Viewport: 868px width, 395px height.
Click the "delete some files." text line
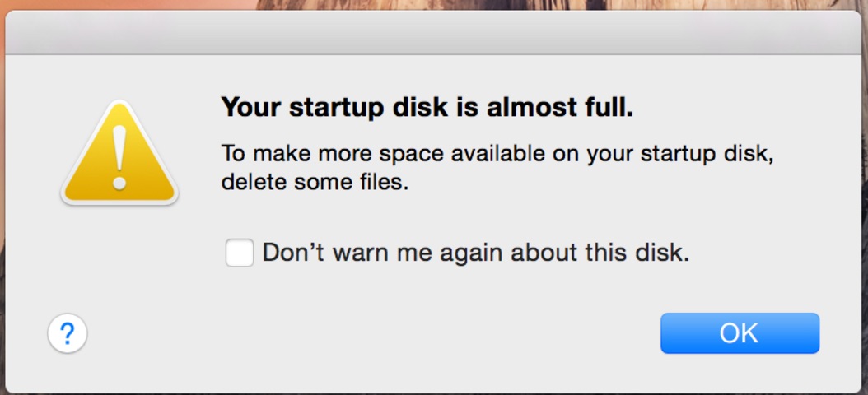315,182
